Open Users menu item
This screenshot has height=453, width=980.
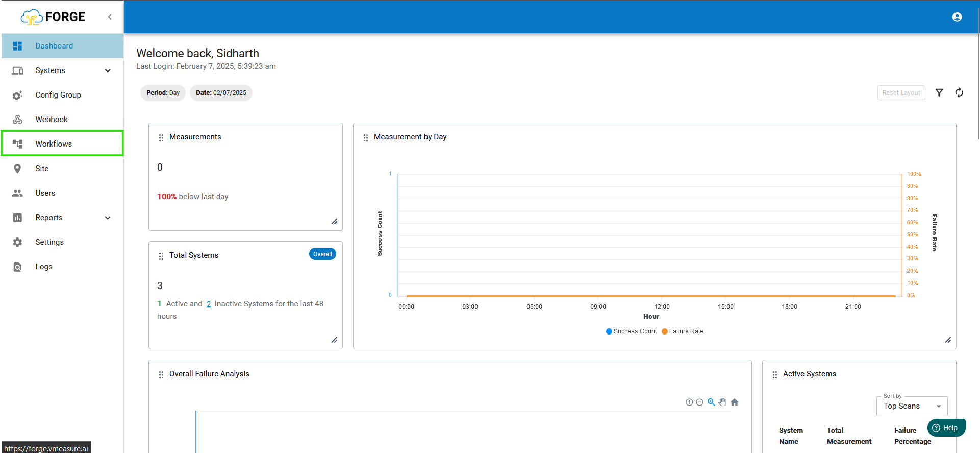pos(62,193)
